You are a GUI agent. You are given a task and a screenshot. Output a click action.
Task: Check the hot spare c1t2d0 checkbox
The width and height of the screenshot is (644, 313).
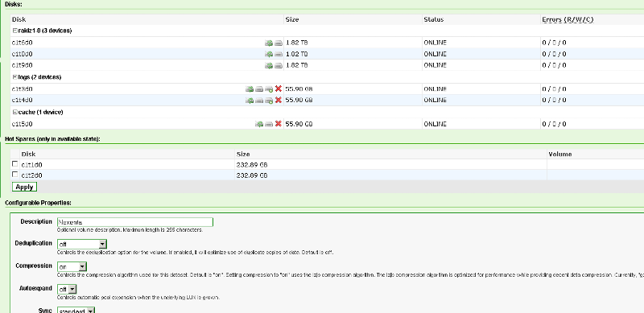15,175
